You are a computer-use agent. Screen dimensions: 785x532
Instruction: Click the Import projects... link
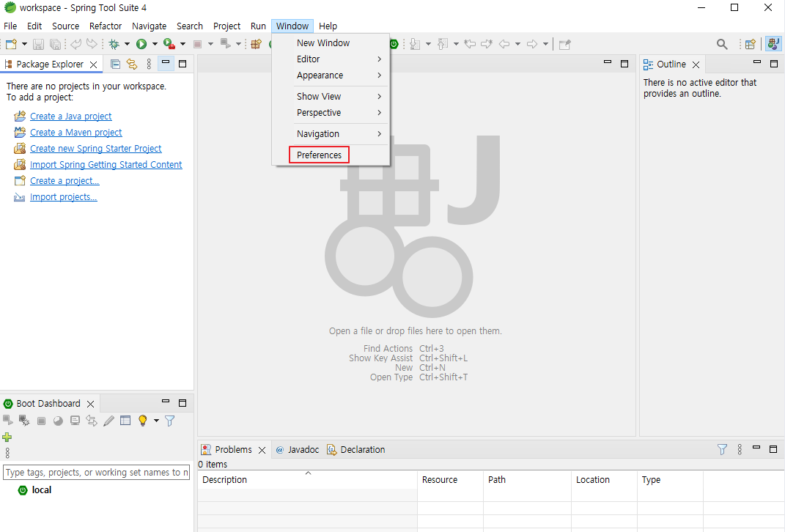click(x=64, y=196)
